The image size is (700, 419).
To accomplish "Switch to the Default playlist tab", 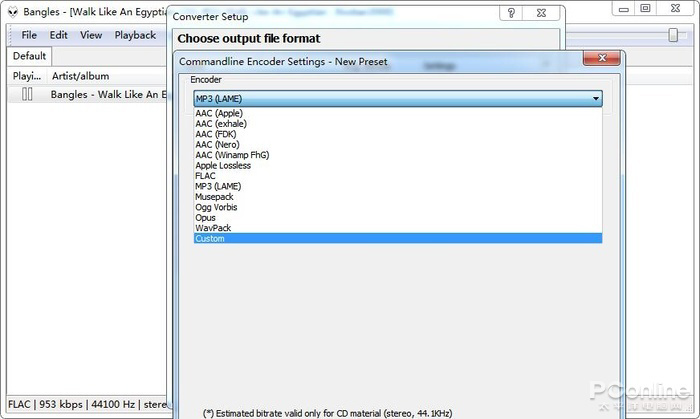I will (x=30, y=56).
